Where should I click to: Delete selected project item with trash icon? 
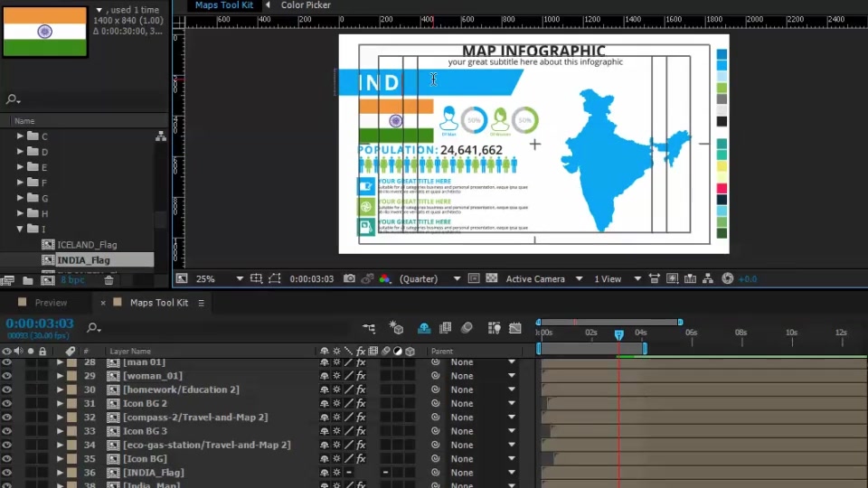coord(109,281)
